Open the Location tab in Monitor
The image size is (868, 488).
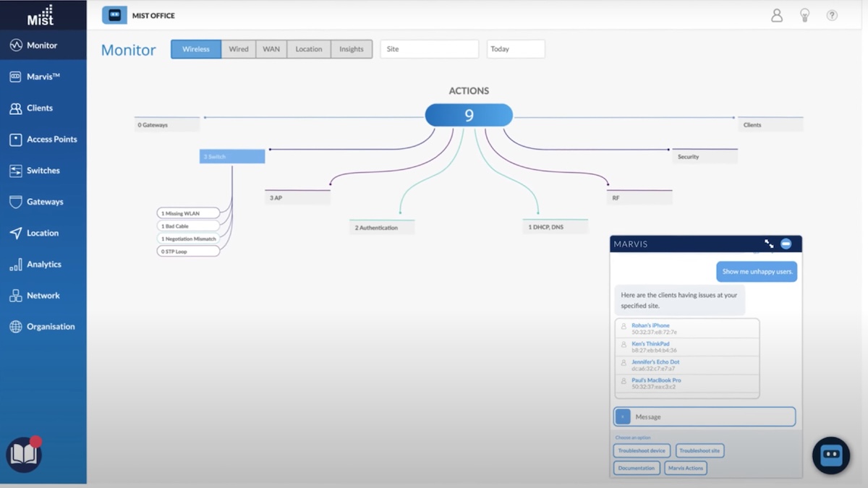tap(309, 49)
